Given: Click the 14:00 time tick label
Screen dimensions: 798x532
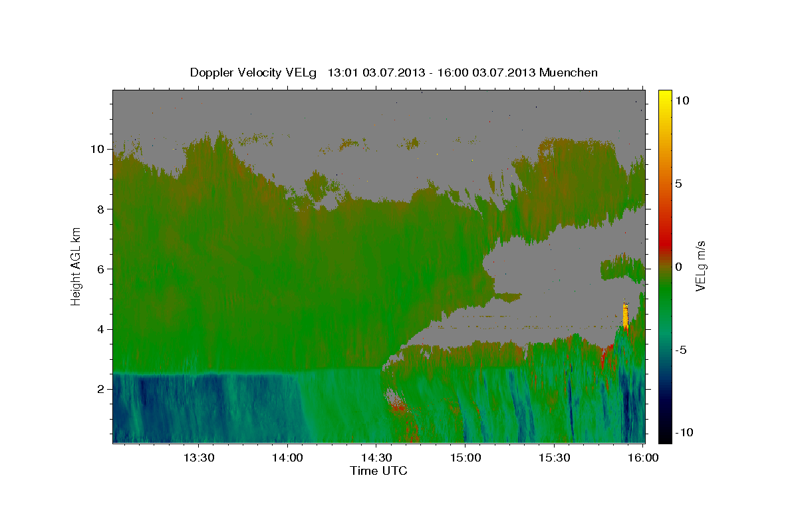Looking at the screenshot, I should [287, 458].
